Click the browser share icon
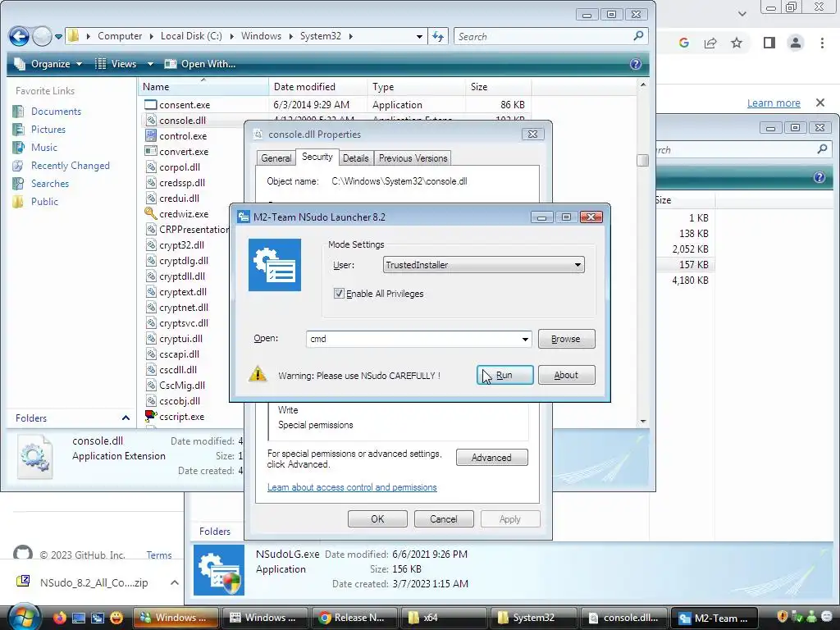This screenshot has height=630, width=840. 710,43
